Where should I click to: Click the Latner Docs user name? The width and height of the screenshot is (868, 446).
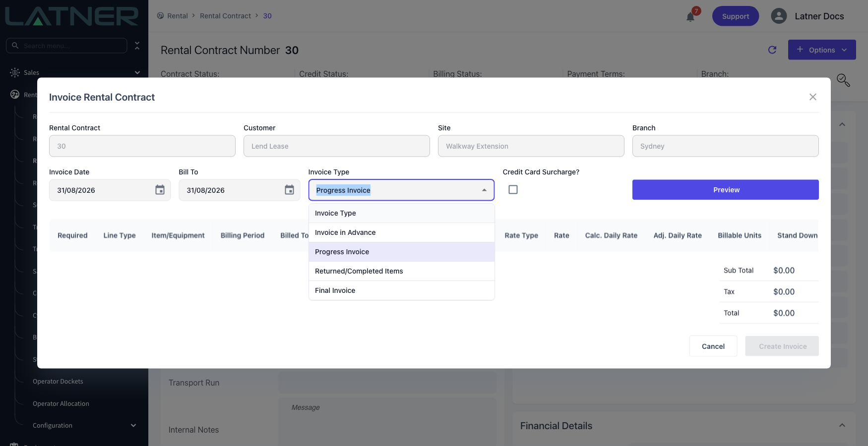coord(819,16)
